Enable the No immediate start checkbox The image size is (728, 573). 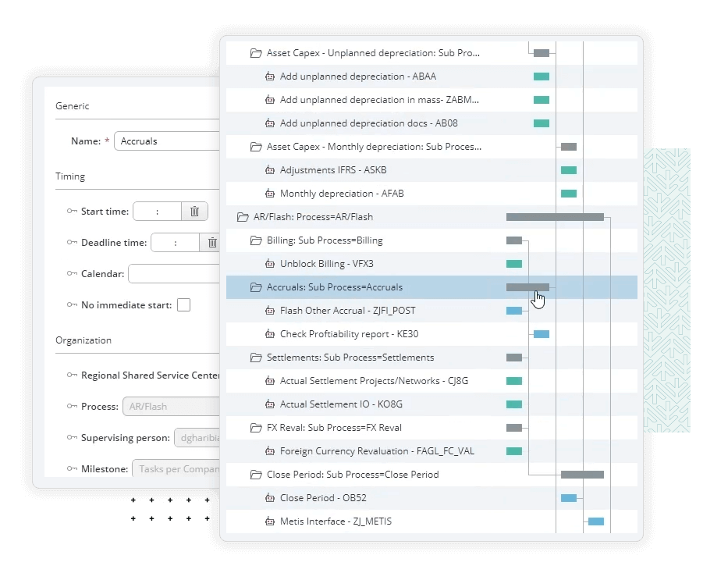(x=183, y=305)
